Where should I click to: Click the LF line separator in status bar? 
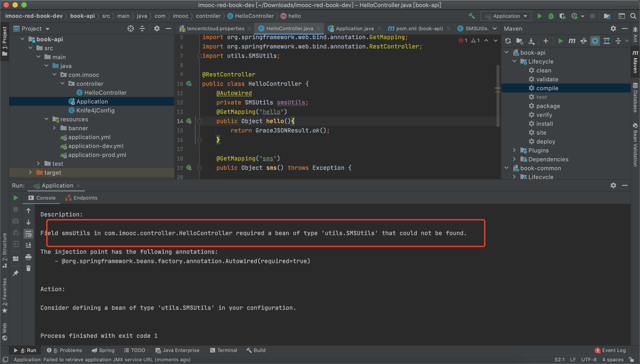(573, 360)
